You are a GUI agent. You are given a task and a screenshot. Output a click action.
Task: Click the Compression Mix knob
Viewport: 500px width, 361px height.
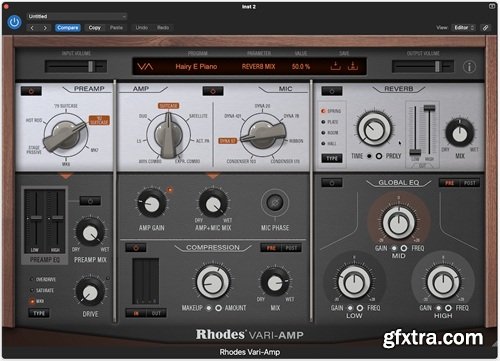point(275,282)
